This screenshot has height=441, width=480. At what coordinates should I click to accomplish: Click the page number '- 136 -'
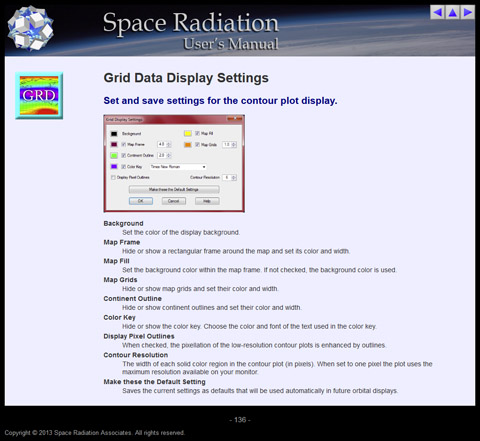pos(240,420)
